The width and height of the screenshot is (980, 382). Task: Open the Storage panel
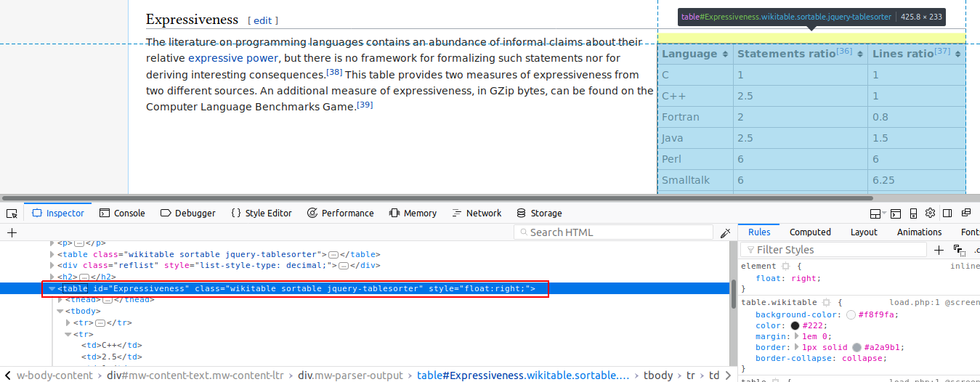click(539, 214)
